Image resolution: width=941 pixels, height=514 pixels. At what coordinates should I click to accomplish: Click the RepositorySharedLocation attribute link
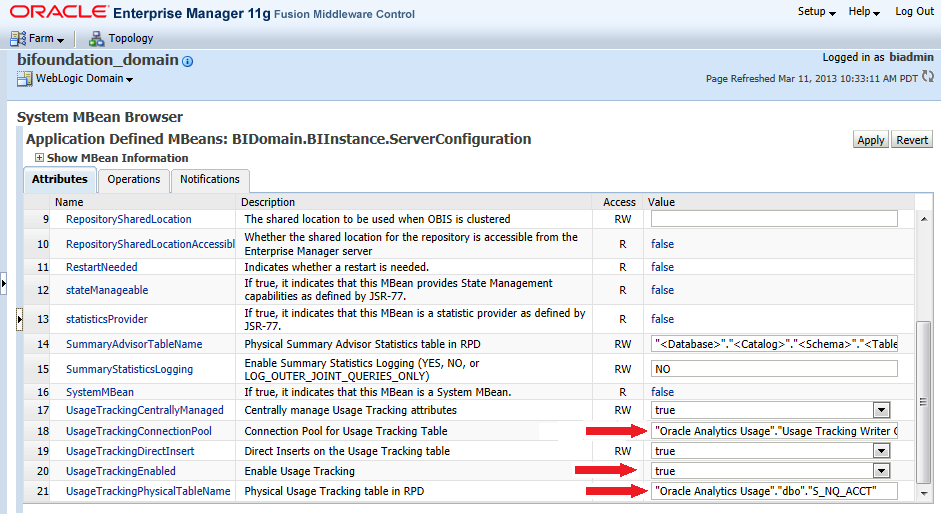(128, 219)
